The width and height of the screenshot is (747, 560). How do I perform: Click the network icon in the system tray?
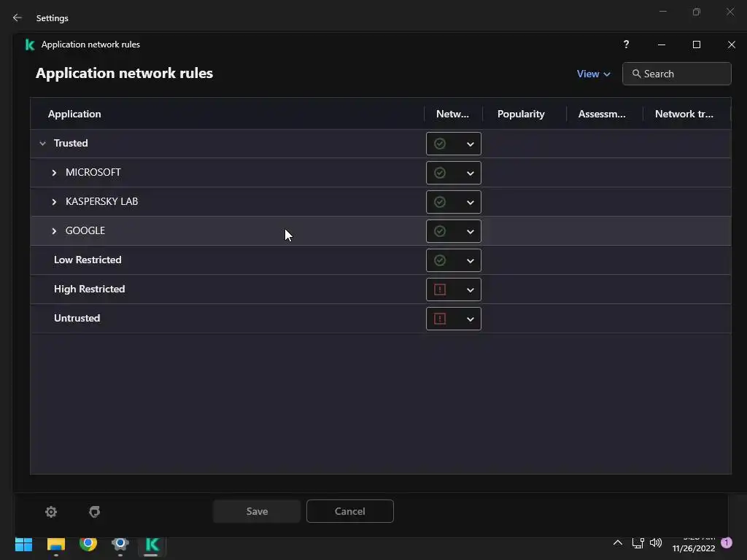tap(638, 542)
